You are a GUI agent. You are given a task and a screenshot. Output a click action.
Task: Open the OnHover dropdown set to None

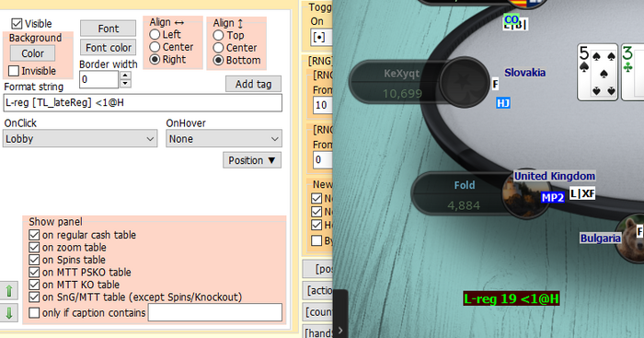pos(224,139)
